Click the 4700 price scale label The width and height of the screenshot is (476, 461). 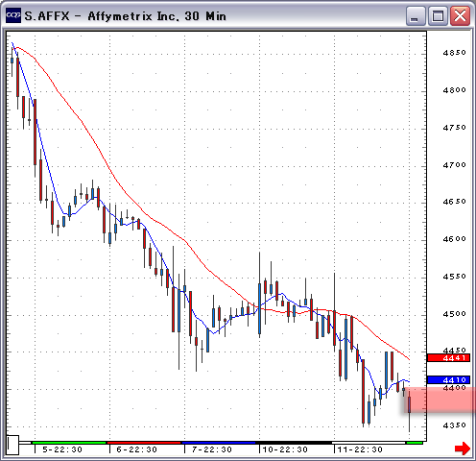click(x=454, y=164)
